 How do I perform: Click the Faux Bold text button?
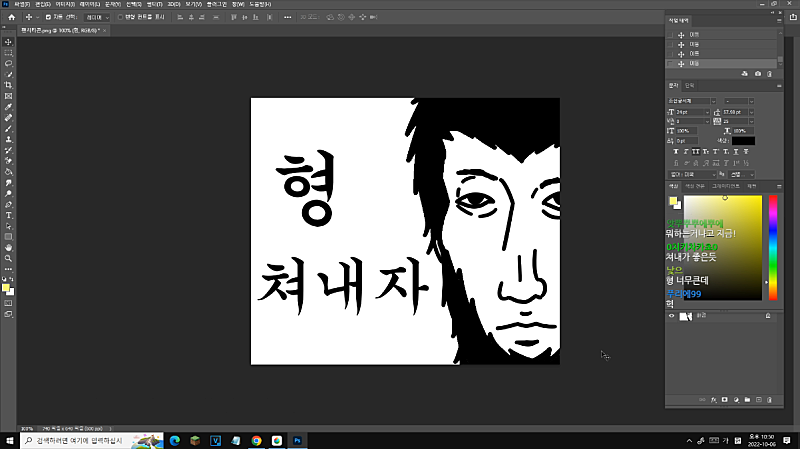[674, 152]
